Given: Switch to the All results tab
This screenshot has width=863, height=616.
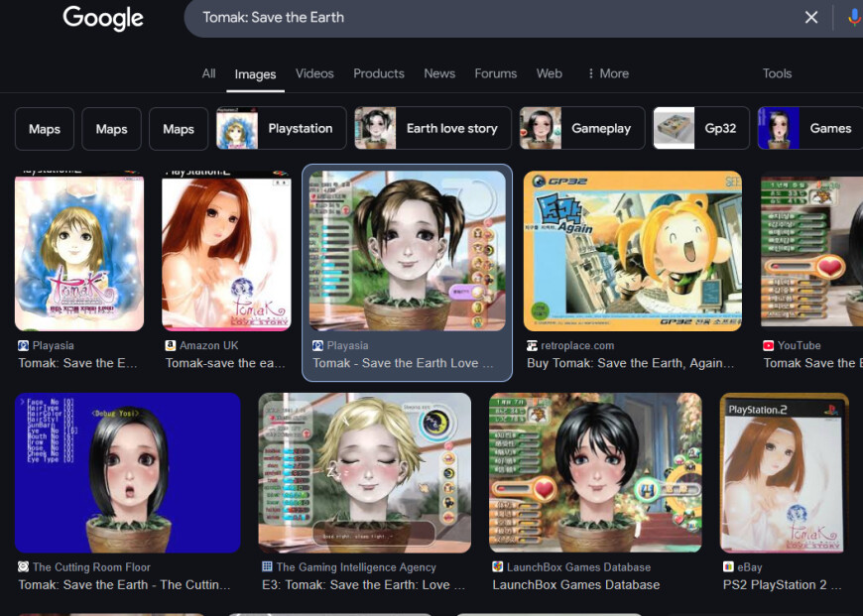Looking at the screenshot, I should pos(208,73).
